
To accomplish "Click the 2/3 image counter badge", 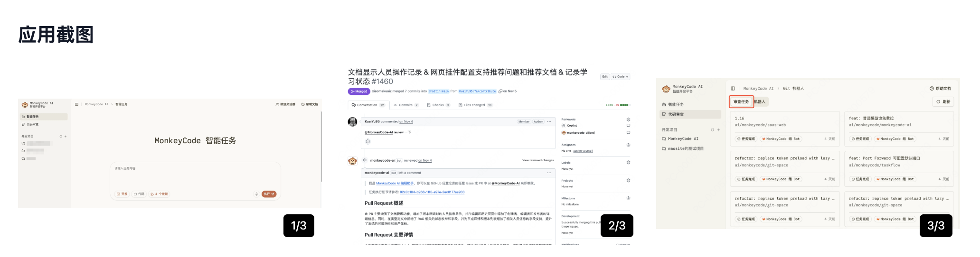I will 617,225.
